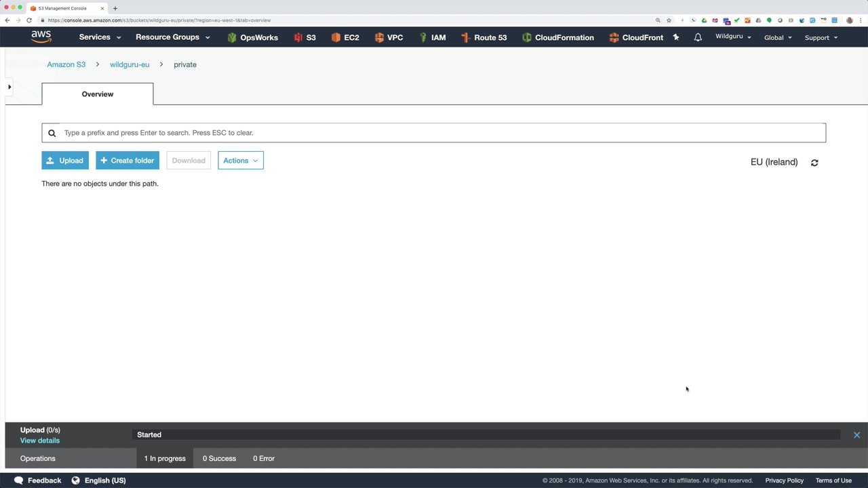Click the Operations label in upload panel

point(38,459)
